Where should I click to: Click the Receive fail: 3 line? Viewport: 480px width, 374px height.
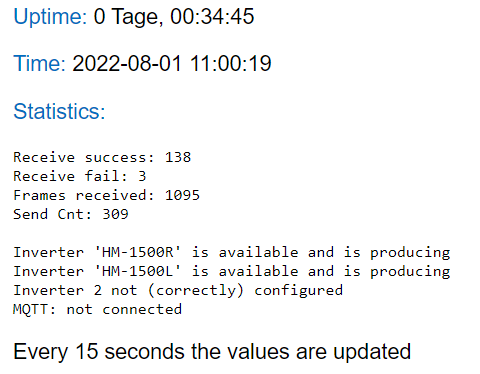(80, 176)
